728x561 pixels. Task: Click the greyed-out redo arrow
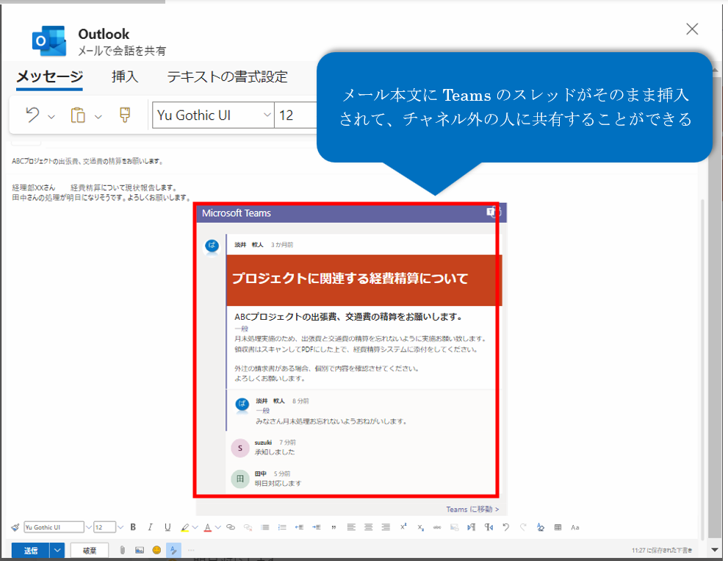pyautogui.click(x=523, y=527)
